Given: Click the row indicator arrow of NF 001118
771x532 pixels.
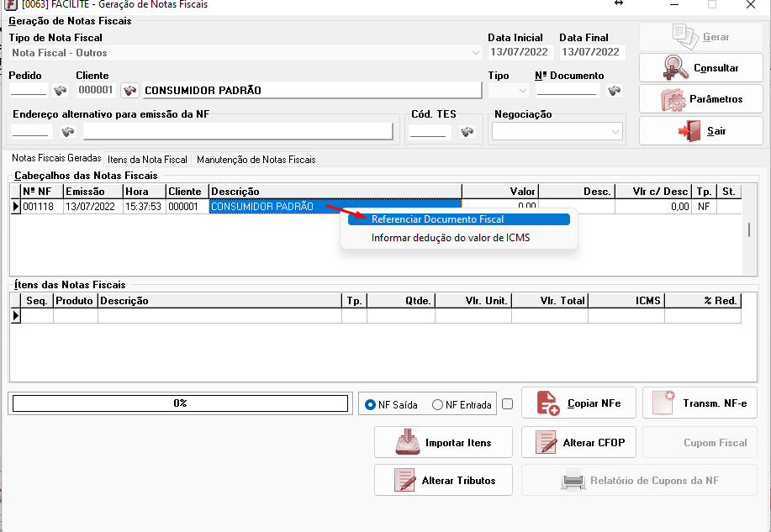Looking at the screenshot, I should coord(16,207).
